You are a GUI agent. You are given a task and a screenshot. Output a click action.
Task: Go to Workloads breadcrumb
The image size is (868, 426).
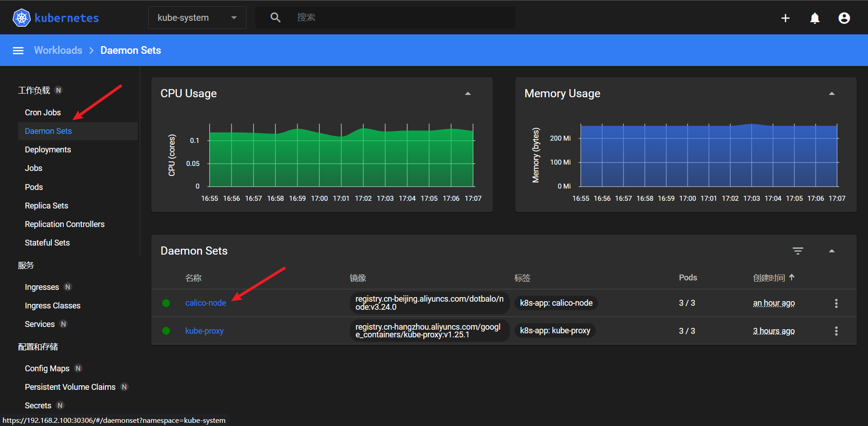click(x=58, y=50)
